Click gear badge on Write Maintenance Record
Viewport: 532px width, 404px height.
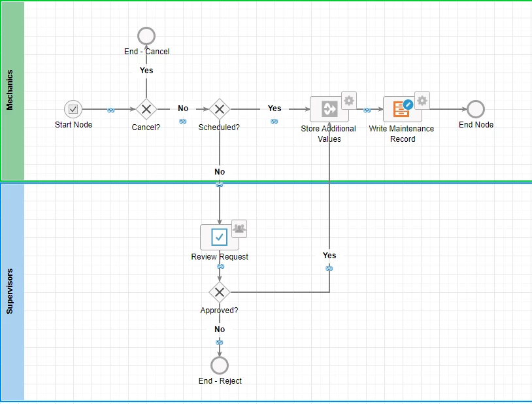coord(422,101)
